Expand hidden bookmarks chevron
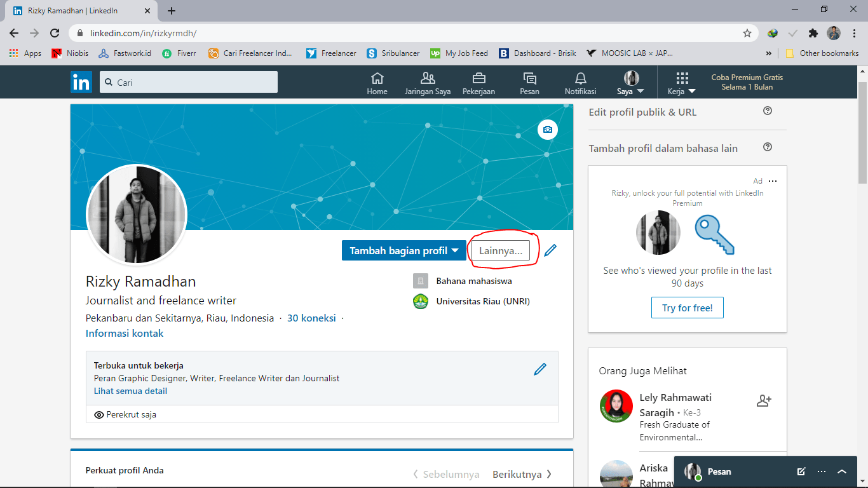The image size is (868, 488). click(x=769, y=53)
